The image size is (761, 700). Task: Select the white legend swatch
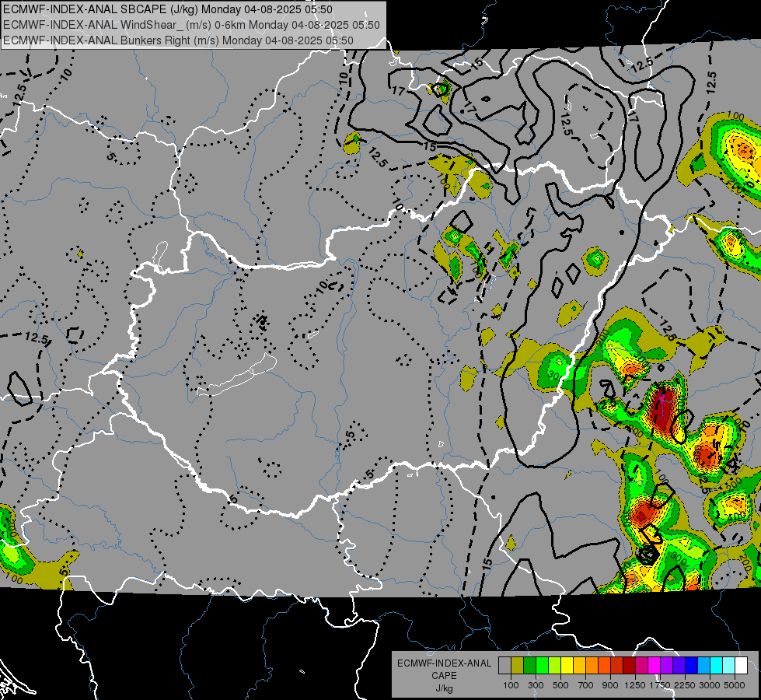tap(741, 665)
